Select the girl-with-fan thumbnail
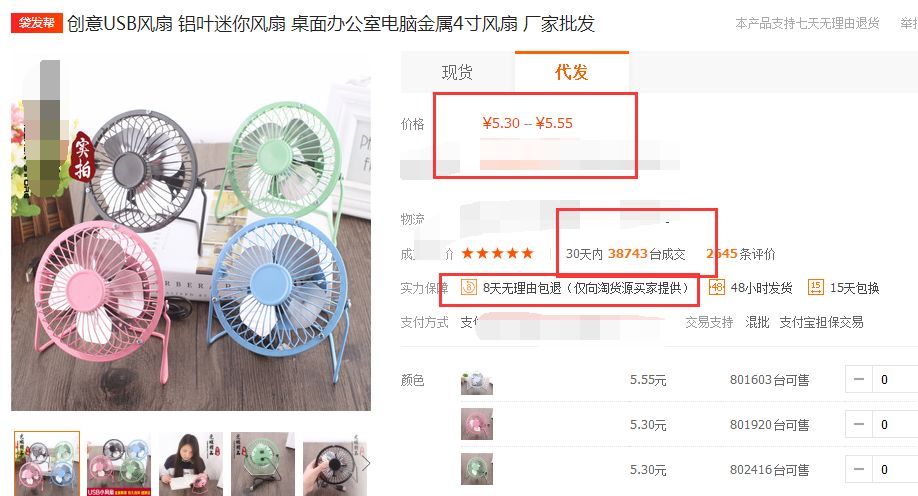The height and width of the screenshot is (496, 918). 191,464
